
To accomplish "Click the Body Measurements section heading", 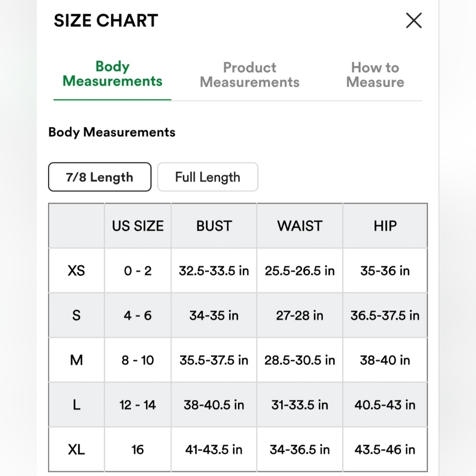I will pyautogui.click(x=111, y=132).
